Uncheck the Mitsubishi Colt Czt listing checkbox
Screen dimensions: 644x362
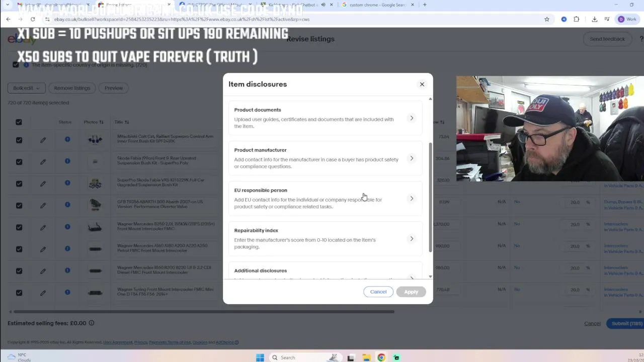(19, 140)
